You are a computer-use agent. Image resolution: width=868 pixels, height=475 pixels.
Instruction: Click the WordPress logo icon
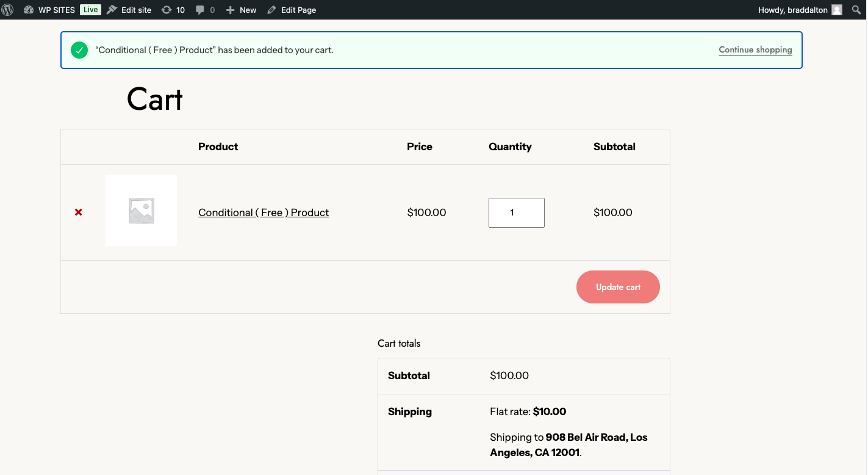click(x=8, y=10)
